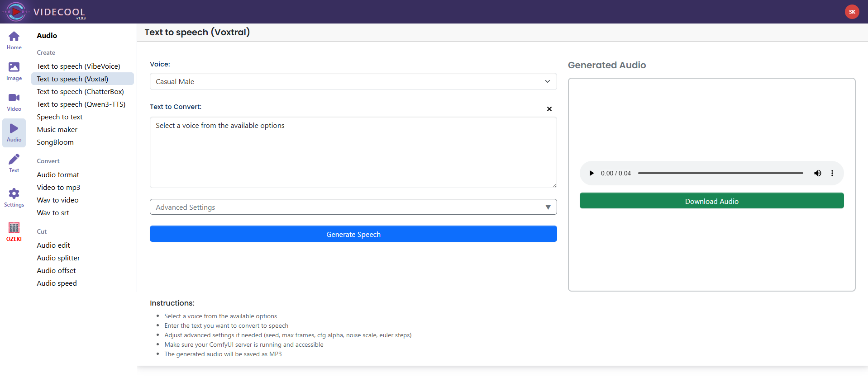The width and height of the screenshot is (868, 377).
Task: Open the SK user avatar
Action: (x=852, y=12)
